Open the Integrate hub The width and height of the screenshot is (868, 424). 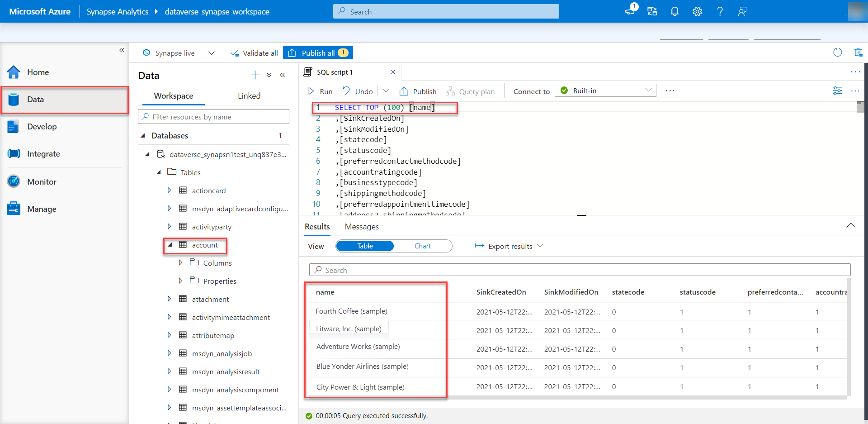click(43, 153)
